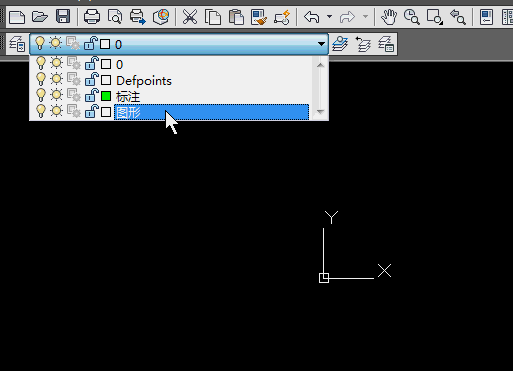Save drawing using the floppy disk icon
Viewport: 513px width, 371px height.
click(63, 16)
